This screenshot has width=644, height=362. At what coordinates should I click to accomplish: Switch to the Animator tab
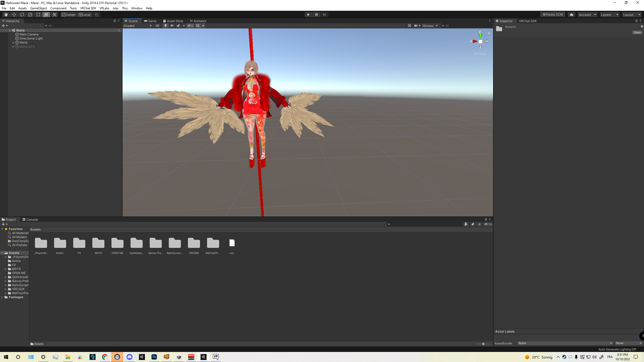[199, 21]
